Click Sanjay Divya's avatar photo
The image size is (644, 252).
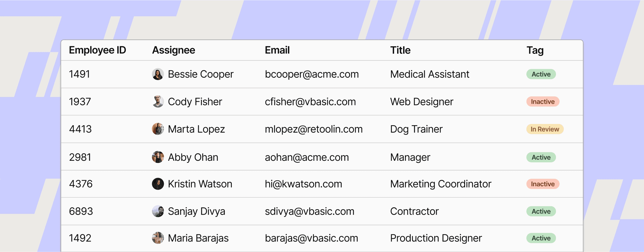click(x=158, y=211)
